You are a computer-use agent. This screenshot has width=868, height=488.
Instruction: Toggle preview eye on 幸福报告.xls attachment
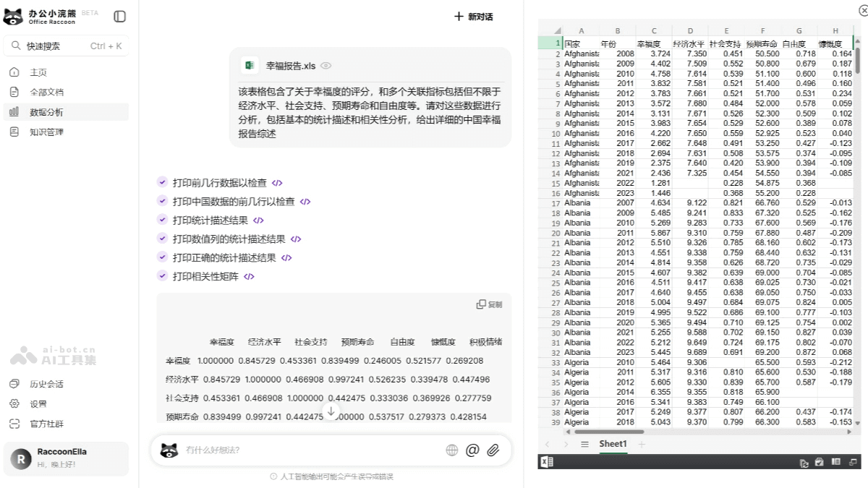(325, 64)
